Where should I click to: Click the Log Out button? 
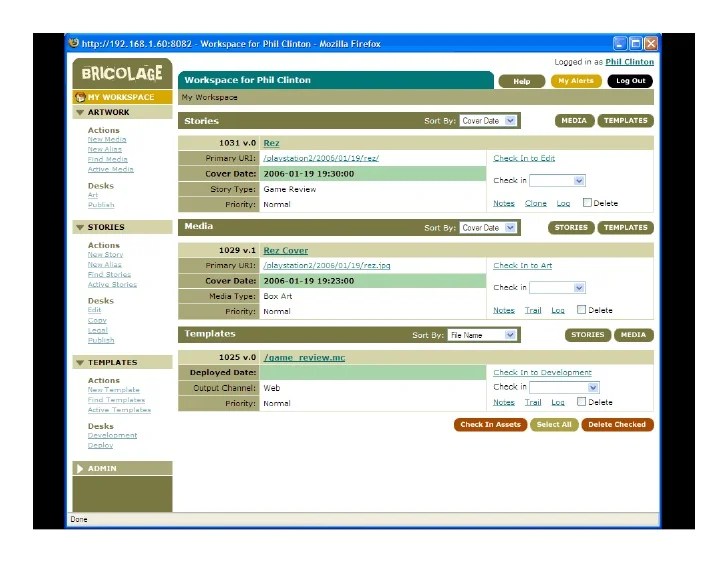(x=630, y=81)
